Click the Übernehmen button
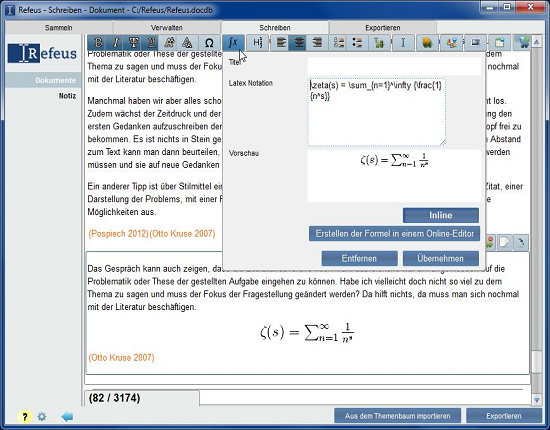 pos(441,258)
